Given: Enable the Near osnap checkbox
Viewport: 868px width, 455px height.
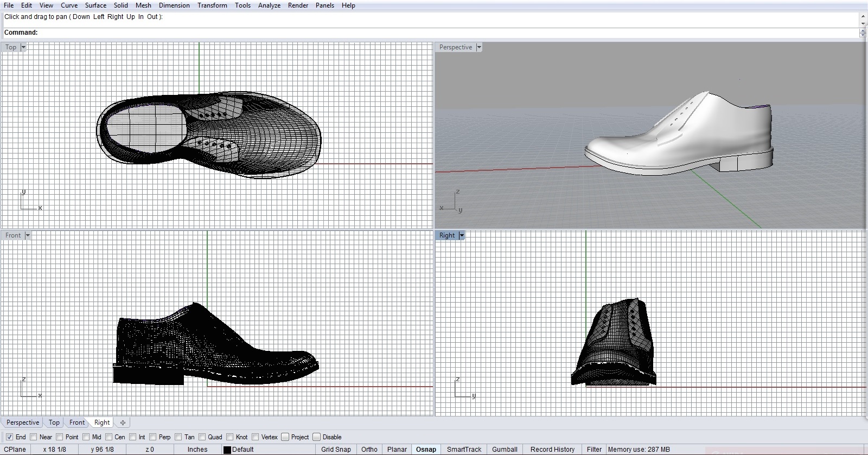Looking at the screenshot, I should point(34,437).
